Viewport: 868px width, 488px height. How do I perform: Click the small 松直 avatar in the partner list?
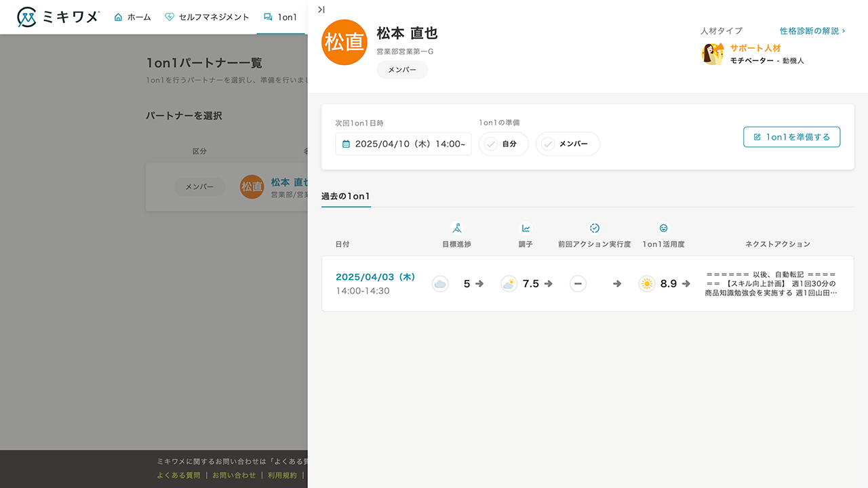tap(252, 187)
